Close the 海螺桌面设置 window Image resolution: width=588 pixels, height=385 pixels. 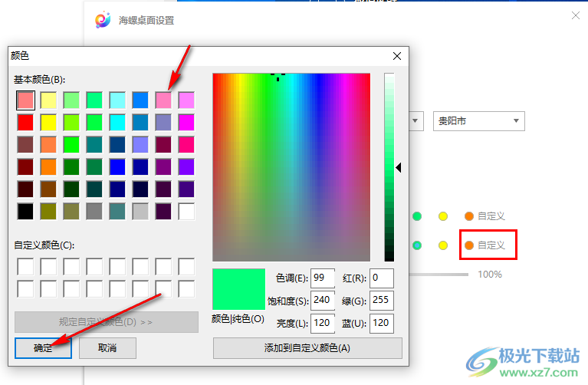(575, 15)
